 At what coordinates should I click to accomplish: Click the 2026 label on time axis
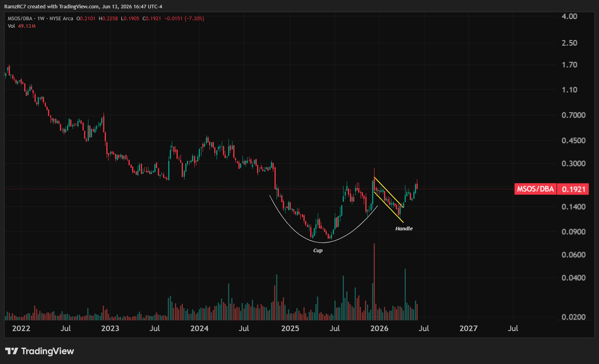click(379, 329)
